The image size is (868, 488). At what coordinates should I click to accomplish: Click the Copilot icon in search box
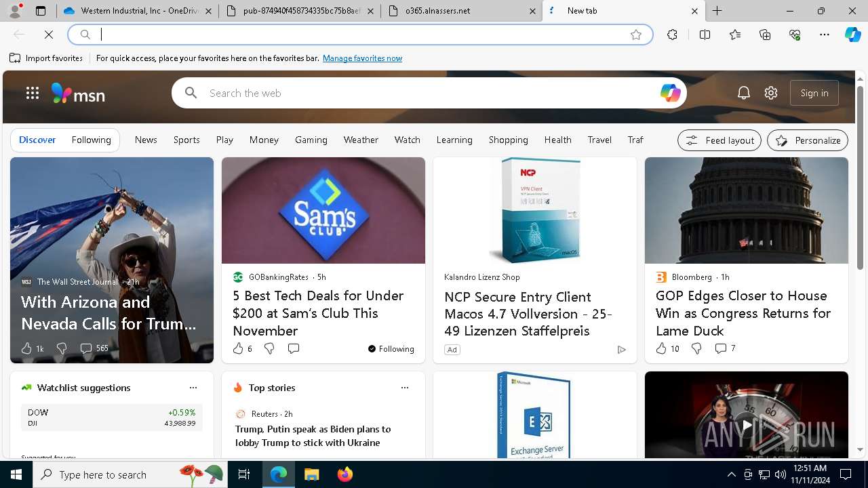tap(670, 93)
